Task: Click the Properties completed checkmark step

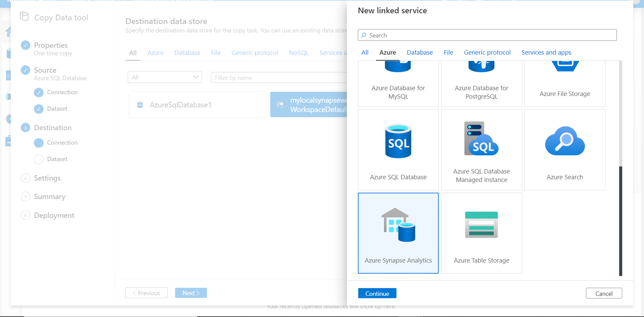Action: 25,45
